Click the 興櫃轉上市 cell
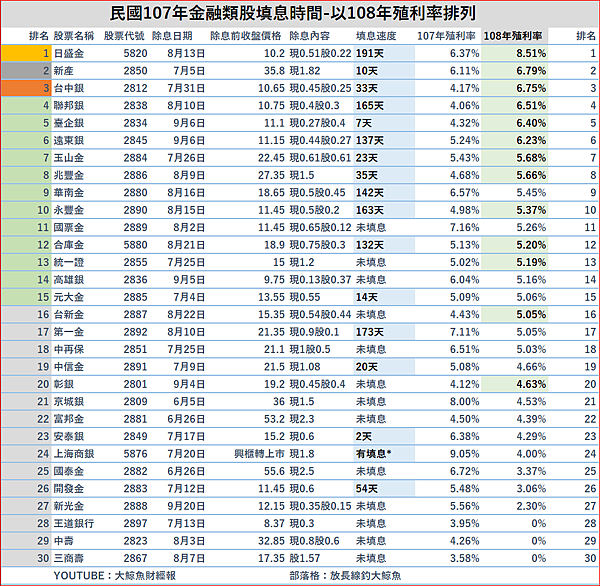The image size is (600, 586). pyautogui.click(x=259, y=454)
